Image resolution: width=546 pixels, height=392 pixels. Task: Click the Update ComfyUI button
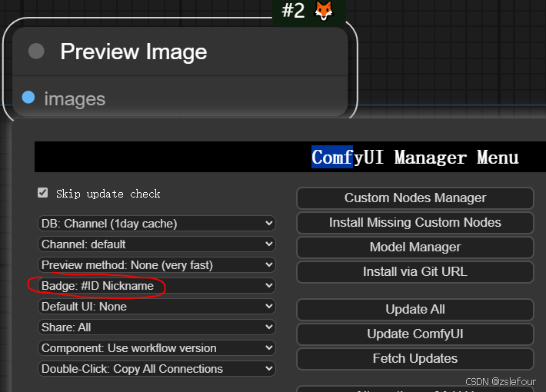pyautogui.click(x=415, y=334)
